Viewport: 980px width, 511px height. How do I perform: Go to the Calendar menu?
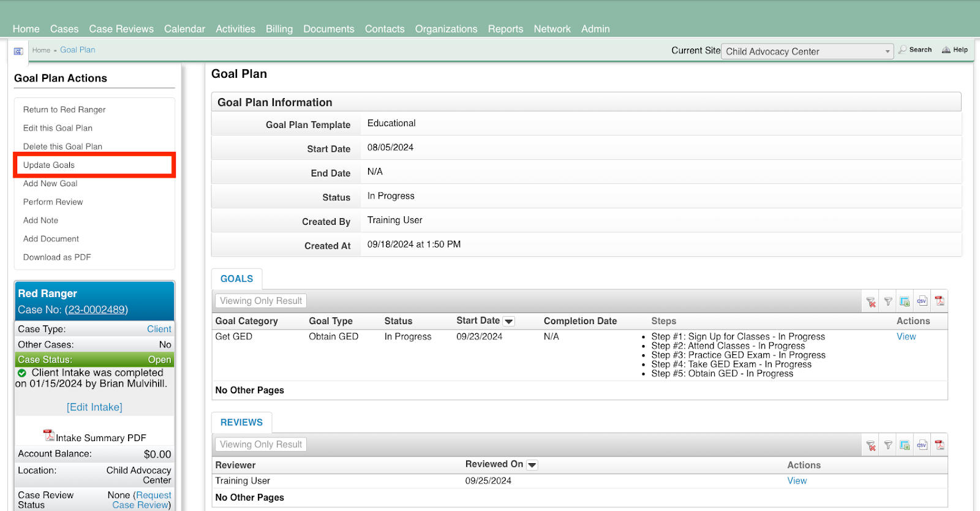184,29
